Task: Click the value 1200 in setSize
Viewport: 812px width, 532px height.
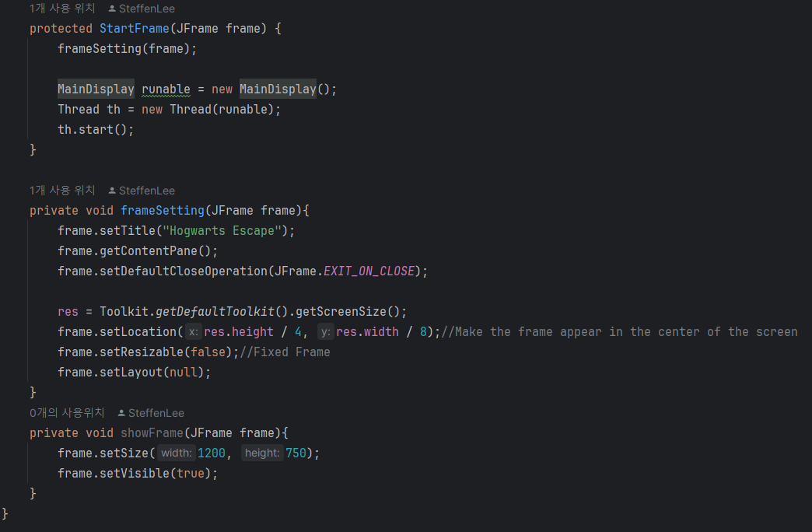Action: pyautogui.click(x=212, y=453)
